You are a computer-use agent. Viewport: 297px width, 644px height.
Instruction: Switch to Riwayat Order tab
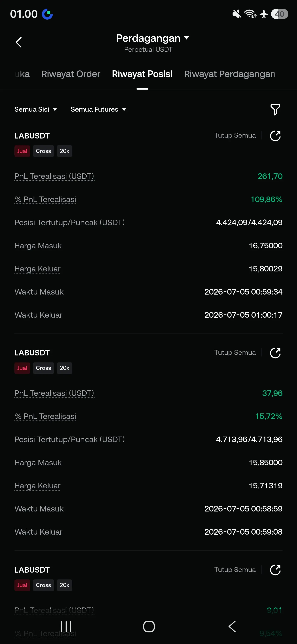coord(71,74)
